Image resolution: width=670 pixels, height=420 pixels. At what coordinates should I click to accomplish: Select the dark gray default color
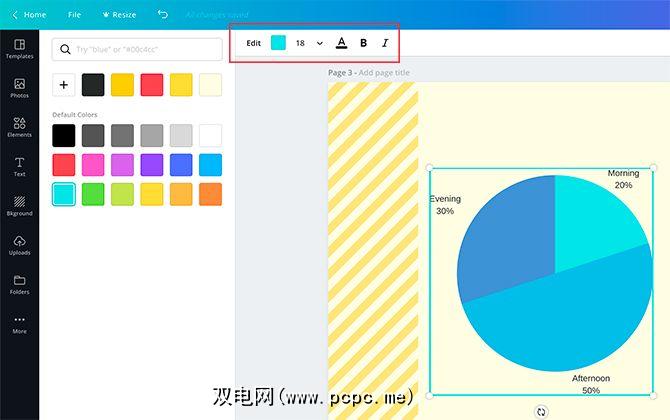pyautogui.click(x=93, y=135)
